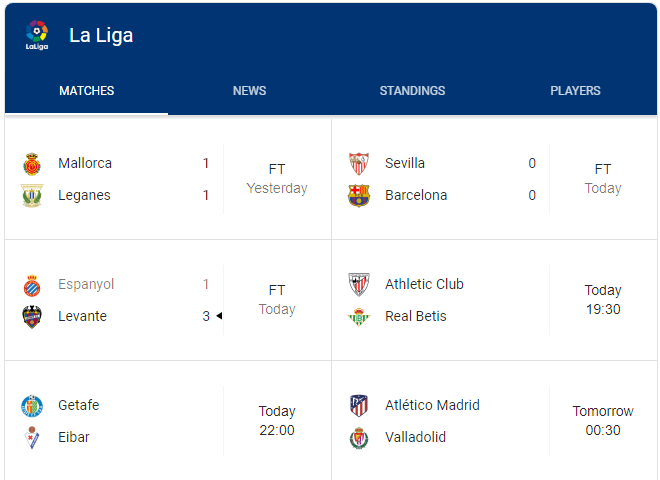This screenshot has height=480, width=660.
Task: Click the Eibar club crest
Action: click(32, 438)
